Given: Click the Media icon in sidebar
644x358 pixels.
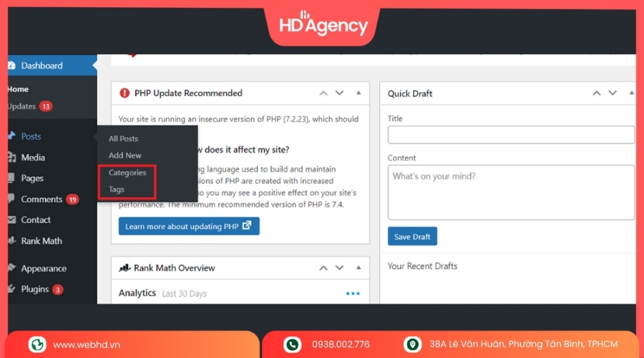Looking at the screenshot, I should click(12, 158).
